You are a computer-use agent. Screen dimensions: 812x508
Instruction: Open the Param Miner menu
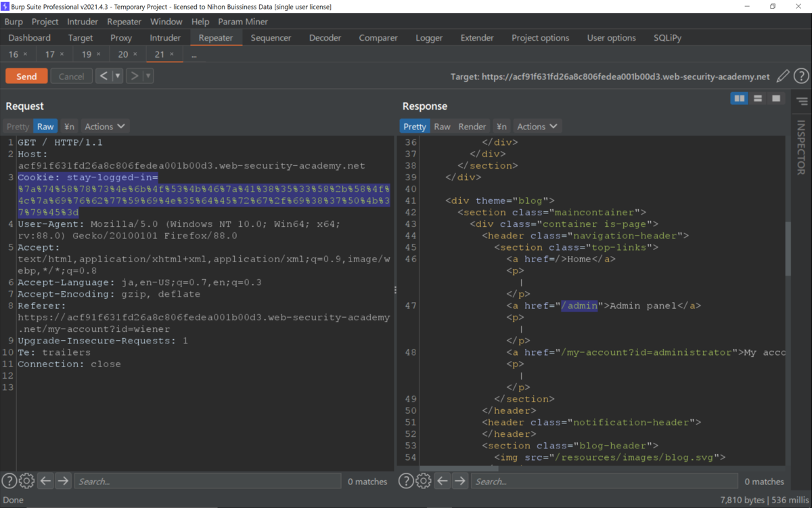pyautogui.click(x=243, y=22)
